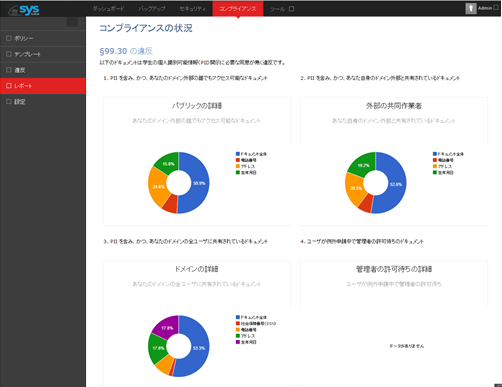Image resolution: width=502 pixels, height=387 pixels.
Task: Click the green 19.2% slice in 外部 chart
Action: pyautogui.click(x=363, y=164)
